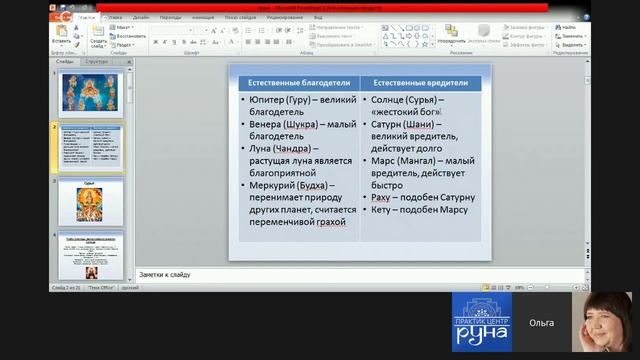
Task: Select the right arrow shape
Action: pos(409,36)
